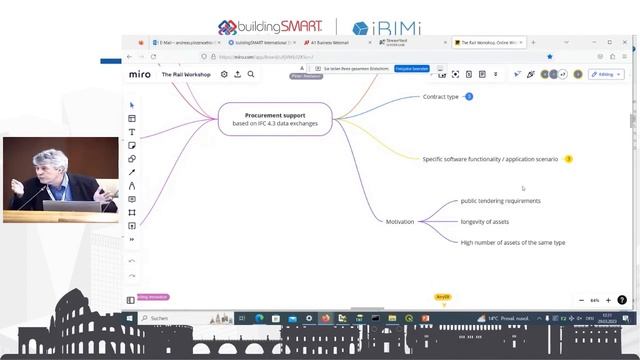Toggle collaborators' cursors visibility
Screen dimensions: 640x360
click(x=517, y=74)
